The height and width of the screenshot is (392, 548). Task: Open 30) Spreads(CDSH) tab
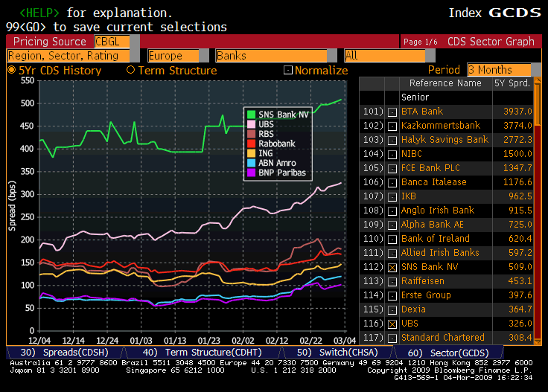[x=65, y=353]
